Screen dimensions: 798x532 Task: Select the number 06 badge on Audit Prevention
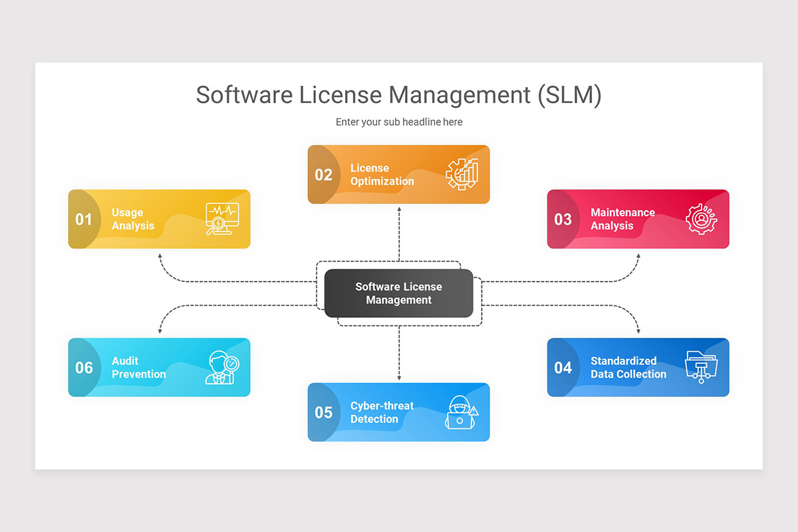(x=85, y=368)
